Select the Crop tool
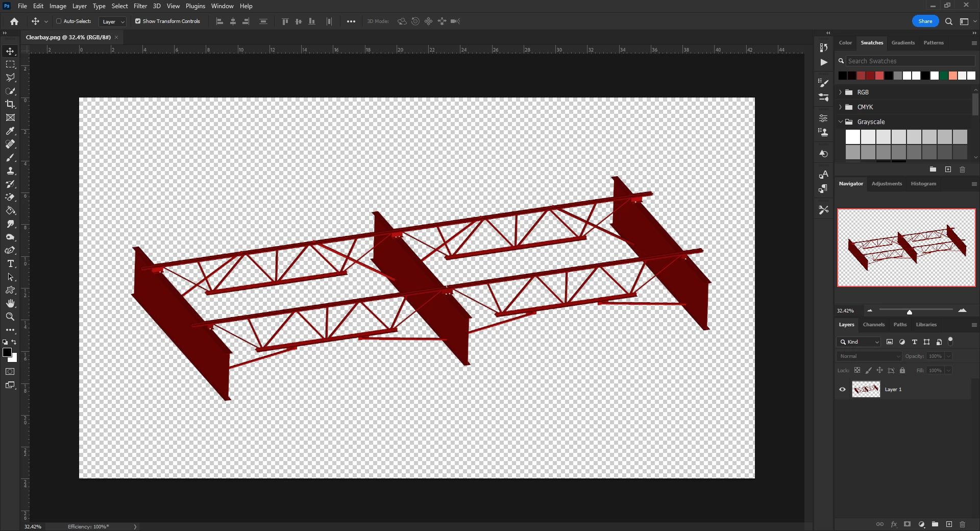Viewport: 980px width, 531px height. point(10,104)
